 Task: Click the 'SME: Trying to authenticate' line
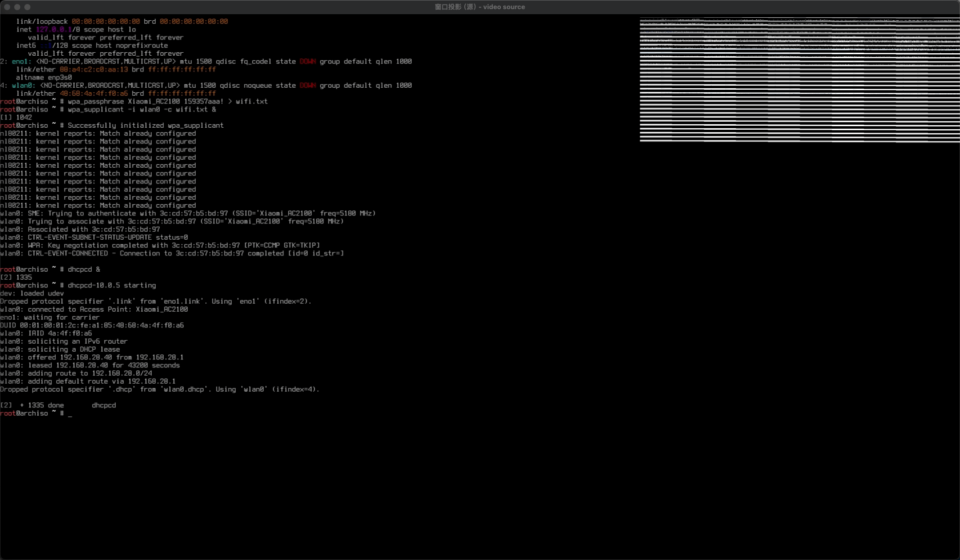click(188, 213)
